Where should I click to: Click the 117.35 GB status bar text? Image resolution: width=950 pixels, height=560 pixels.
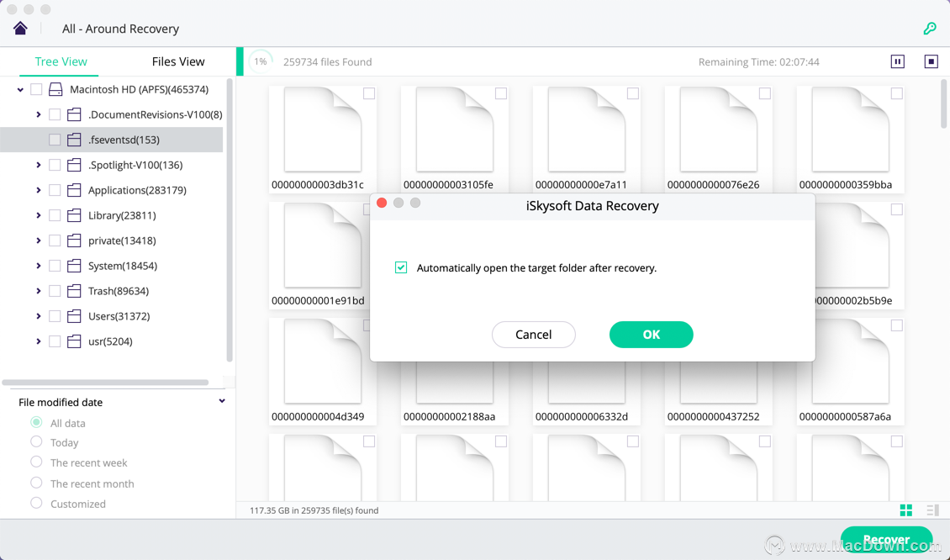314,510
